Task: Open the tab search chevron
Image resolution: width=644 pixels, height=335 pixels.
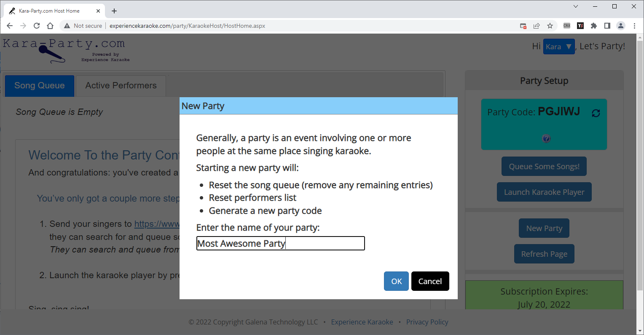Action: [575, 6]
